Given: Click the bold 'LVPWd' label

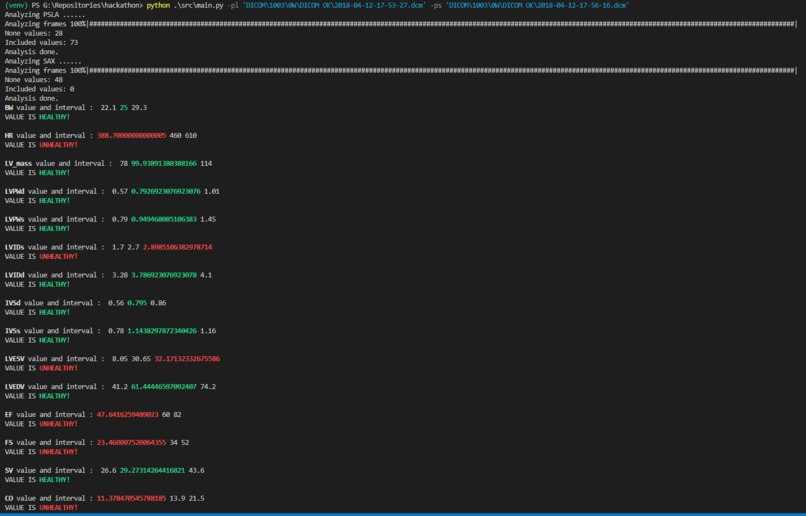Looking at the screenshot, I should (x=14, y=191).
